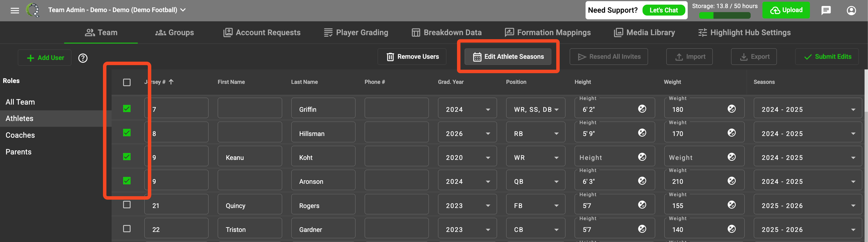Expand Triston Gardner's Seasons 2025 - 2026 dropdown

pyautogui.click(x=807, y=230)
